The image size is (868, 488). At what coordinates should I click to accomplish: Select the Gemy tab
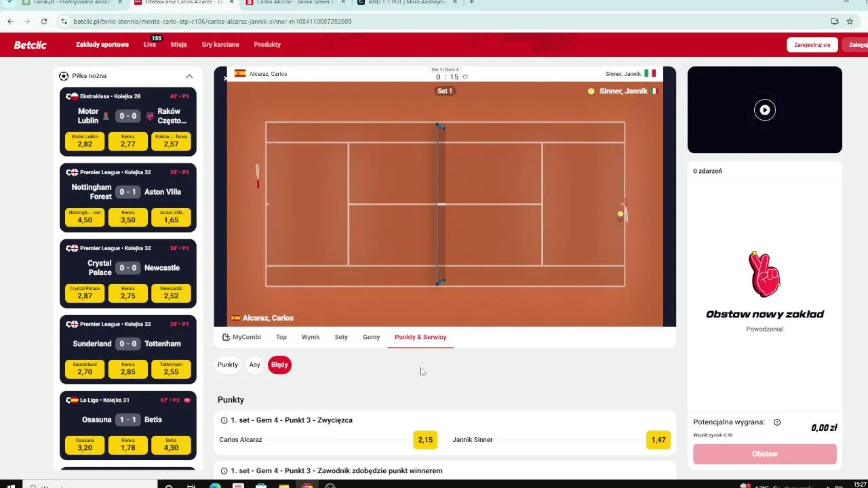pos(371,337)
